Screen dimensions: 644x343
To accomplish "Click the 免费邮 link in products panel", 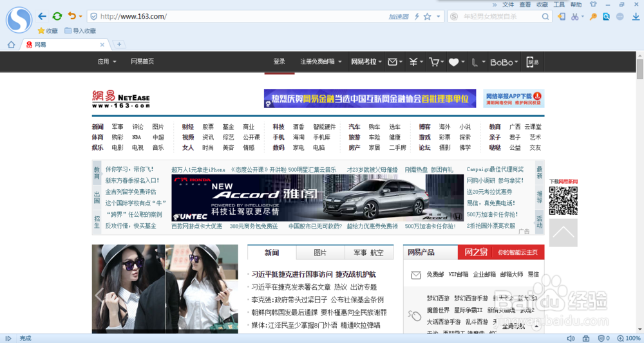I will pyautogui.click(x=435, y=274).
